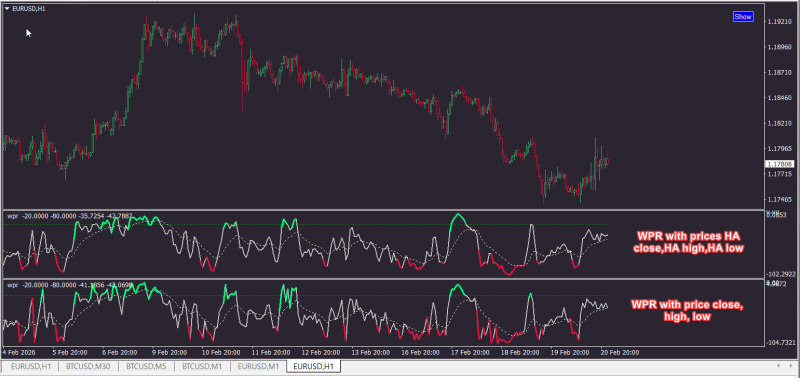Click the blue Show button
This screenshot has height=378, width=800.
click(743, 17)
